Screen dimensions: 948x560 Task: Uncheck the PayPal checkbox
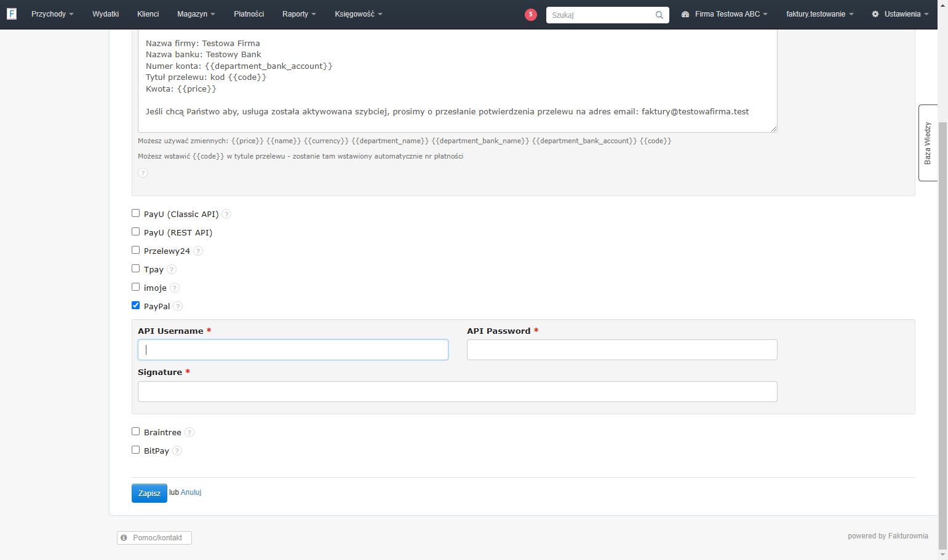(135, 306)
